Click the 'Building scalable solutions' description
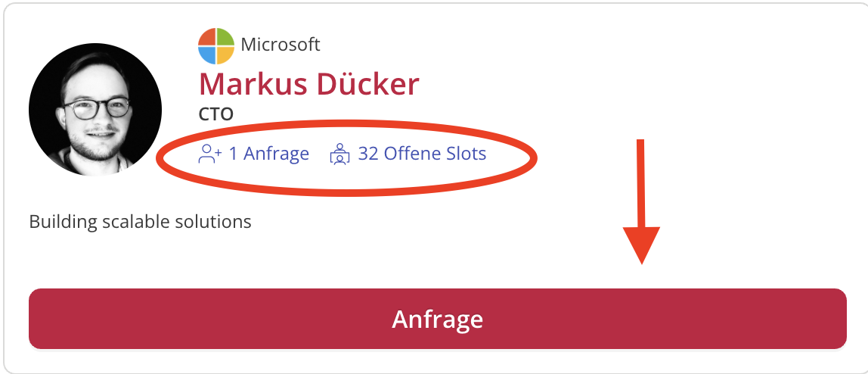The height and width of the screenshot is (374, 868). pos(140,222)
